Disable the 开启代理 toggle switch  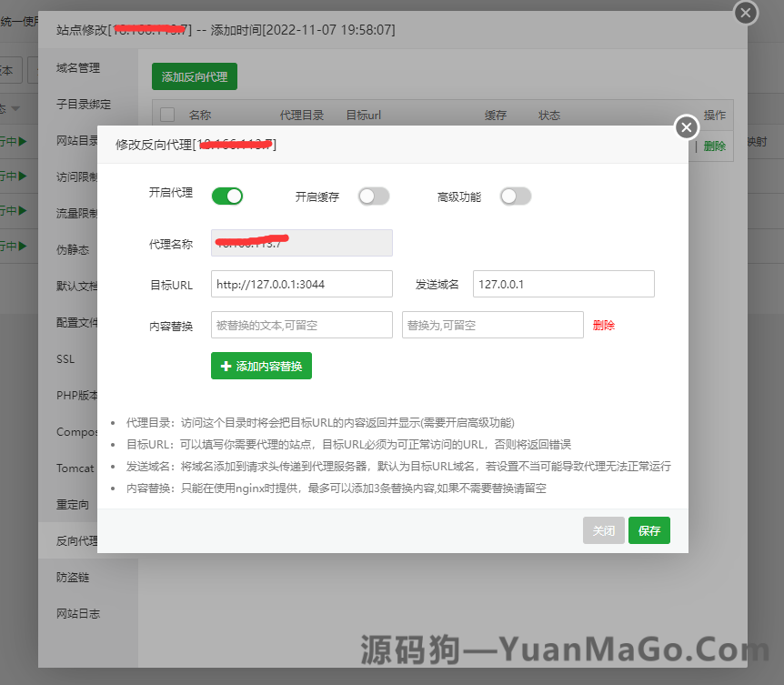[x=226, y=196]
